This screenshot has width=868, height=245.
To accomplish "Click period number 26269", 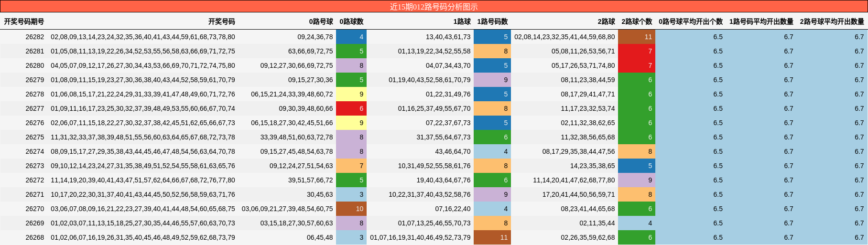I will tap(35, 223).
